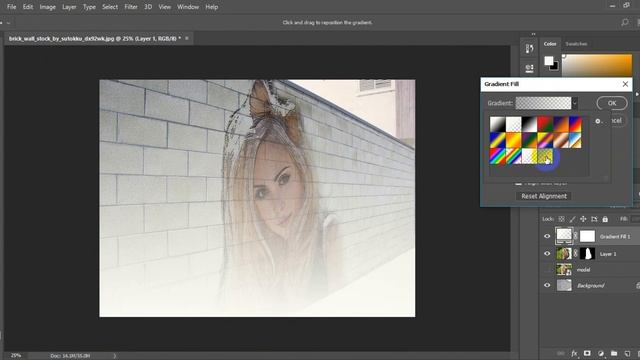
Task: Pick the black background color swatch
Action: point(556,67)
